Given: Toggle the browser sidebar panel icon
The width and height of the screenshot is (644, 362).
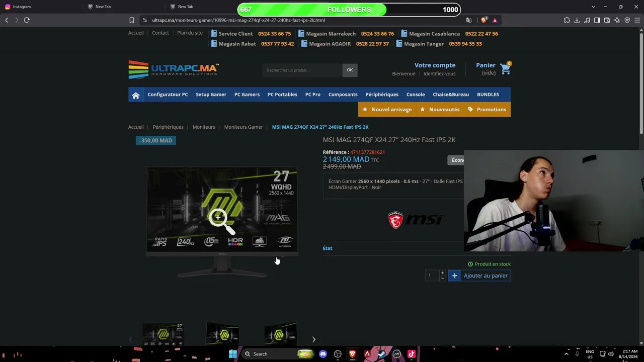Looking at the screenshot, I should pos(597,20).
